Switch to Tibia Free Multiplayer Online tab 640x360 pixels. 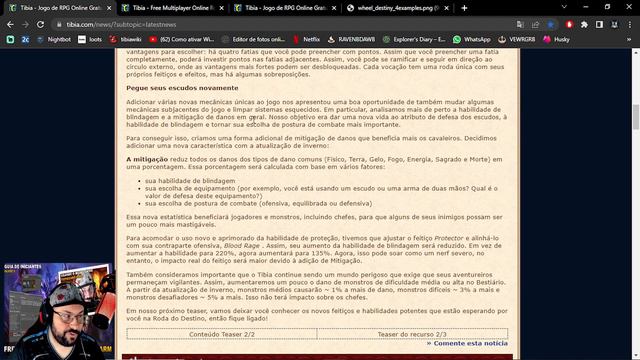click(x=173, y=8)
